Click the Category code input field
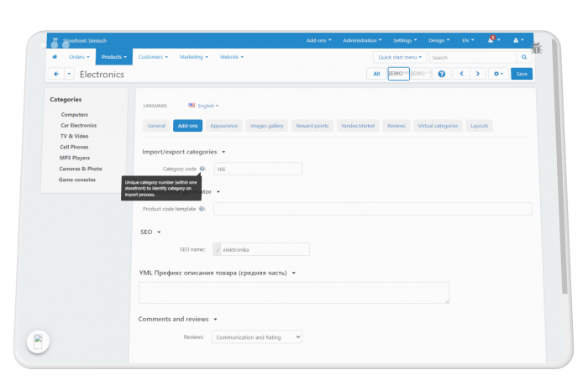The height and width of the screenshot is (391, 588). pyautogui.click(x=258, y=169)
